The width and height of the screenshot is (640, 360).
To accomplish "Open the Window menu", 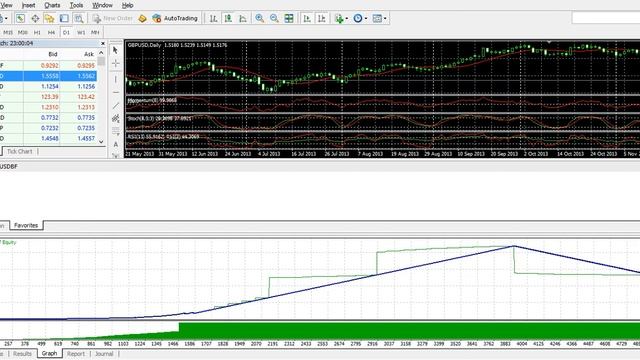I will 102,5.
